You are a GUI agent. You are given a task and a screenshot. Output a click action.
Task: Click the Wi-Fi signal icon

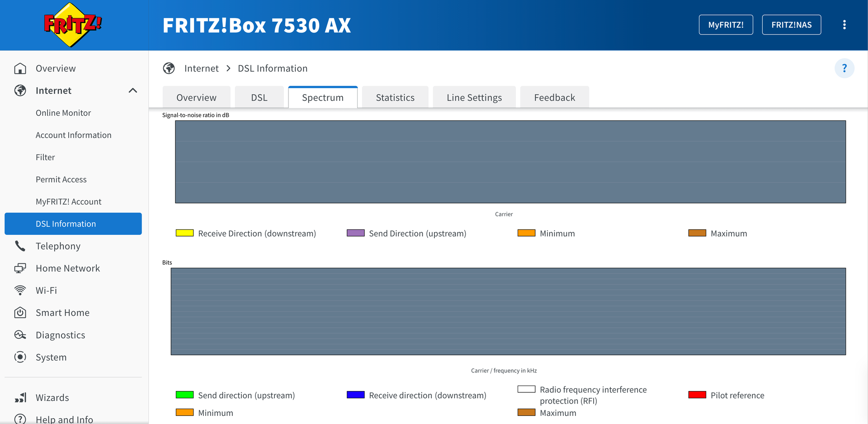tap(20, 291)
